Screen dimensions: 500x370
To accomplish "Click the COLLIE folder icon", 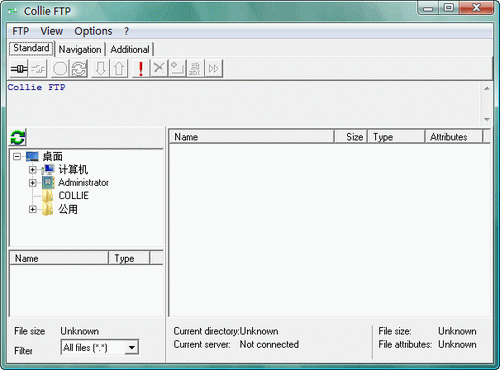I will [x=48, y=196].
